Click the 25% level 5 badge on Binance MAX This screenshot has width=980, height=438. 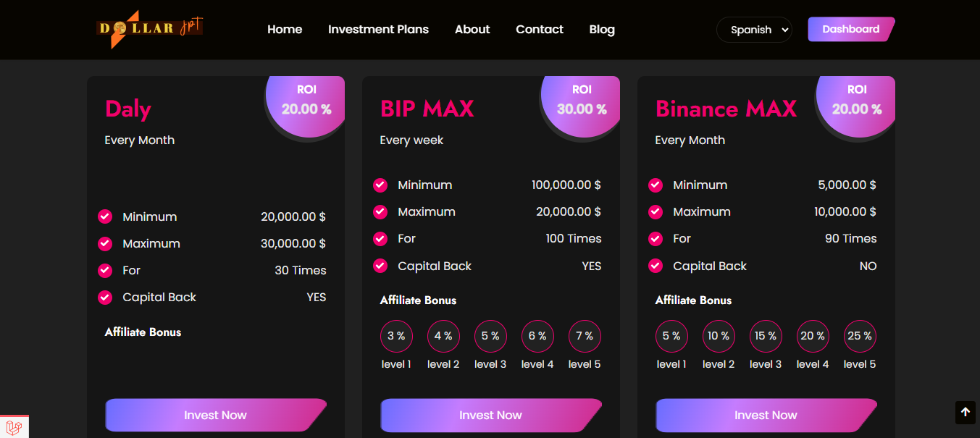[x=860, y=335]
